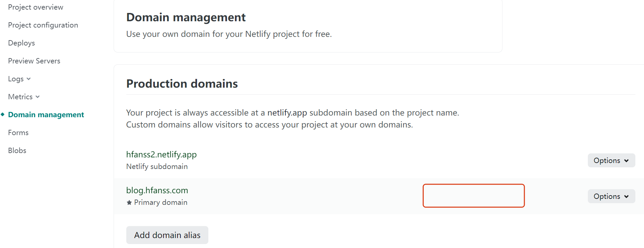Select Domain management in sidebar
This screenshot has width=644, height=248.
[46, 115]
